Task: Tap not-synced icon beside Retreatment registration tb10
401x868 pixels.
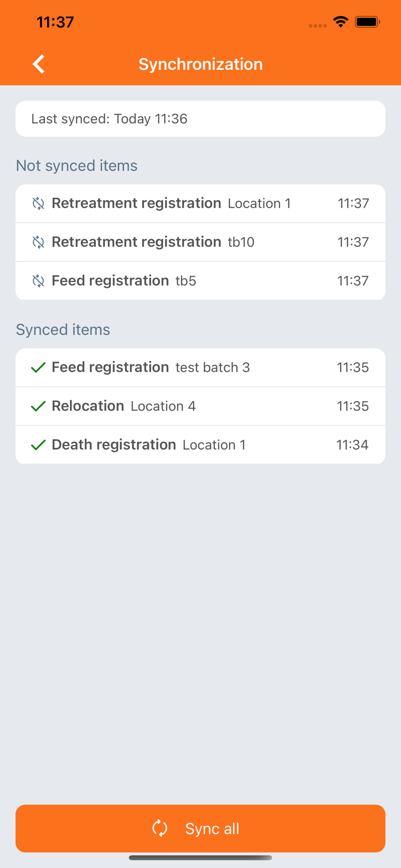Action: coord(39,242)
